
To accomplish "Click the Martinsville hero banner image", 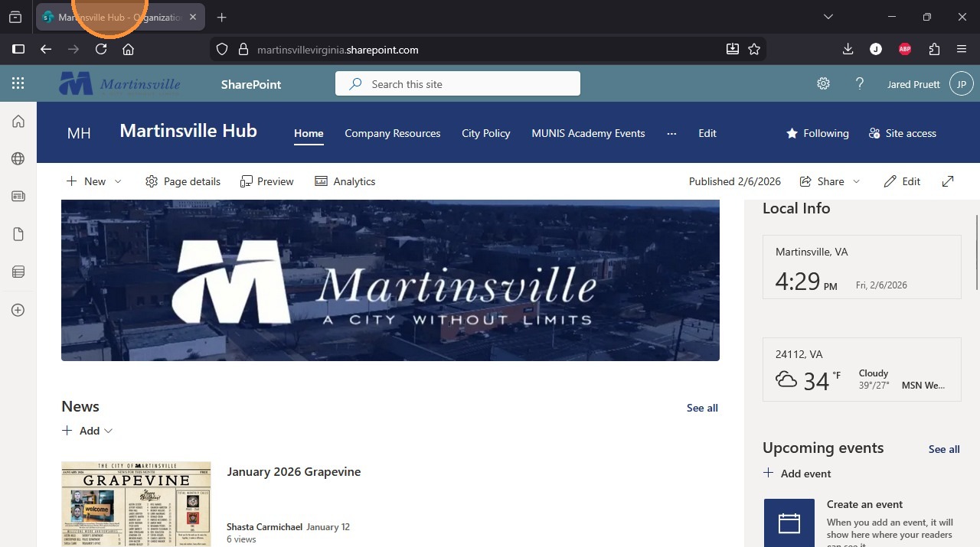I will tap(390, 280).
